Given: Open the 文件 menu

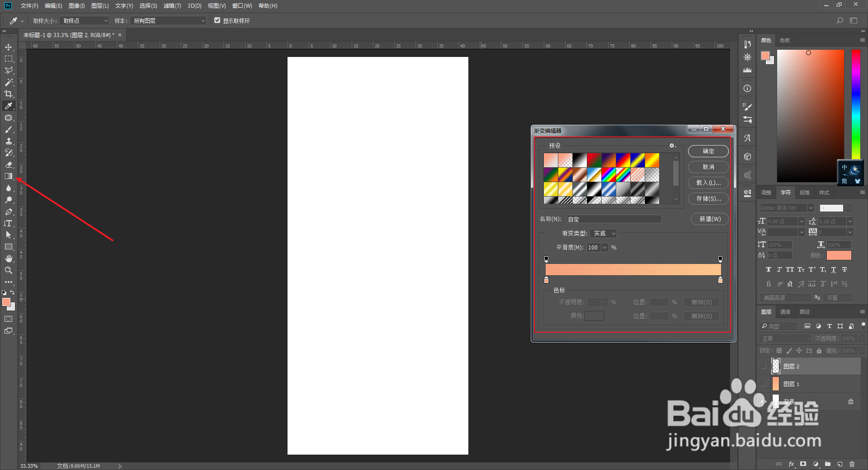Looking at the screenshot, I should point(29,6).
